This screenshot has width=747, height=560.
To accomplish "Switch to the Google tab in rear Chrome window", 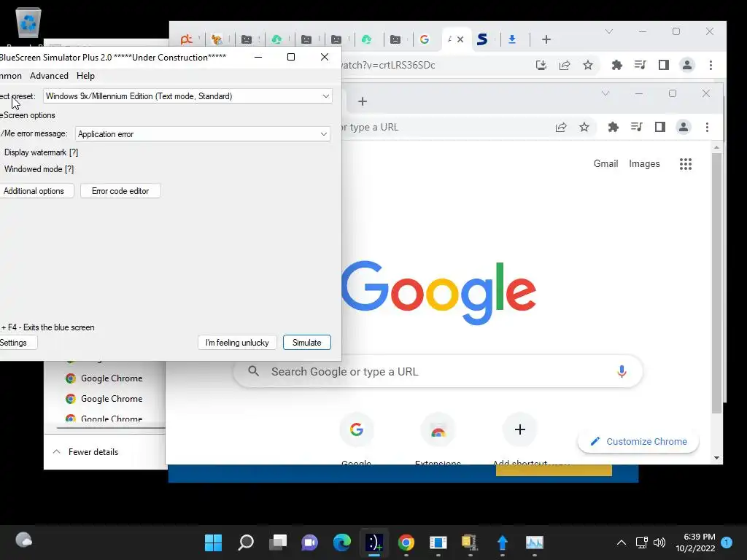I will [x=425, y=39].
